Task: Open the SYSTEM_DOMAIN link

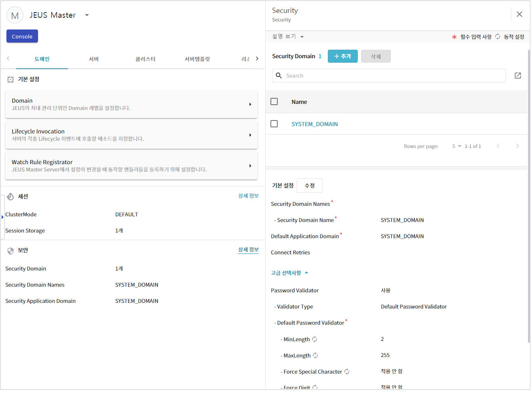Action: 315,124
